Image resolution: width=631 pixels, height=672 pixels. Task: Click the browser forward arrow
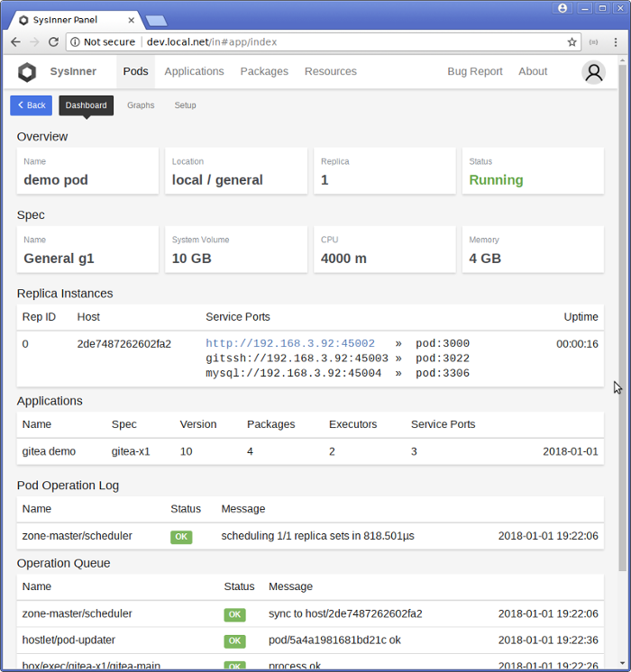(34, 42)
